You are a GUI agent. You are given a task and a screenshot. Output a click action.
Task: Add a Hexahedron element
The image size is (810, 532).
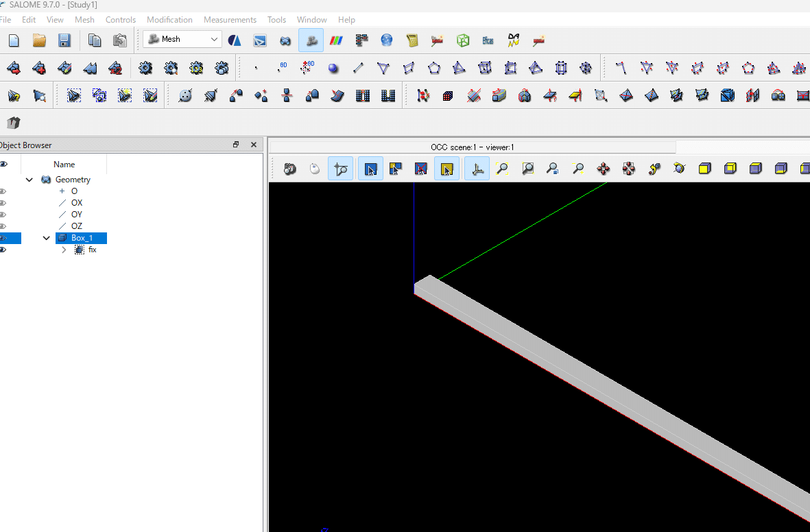tap(484, 68)
